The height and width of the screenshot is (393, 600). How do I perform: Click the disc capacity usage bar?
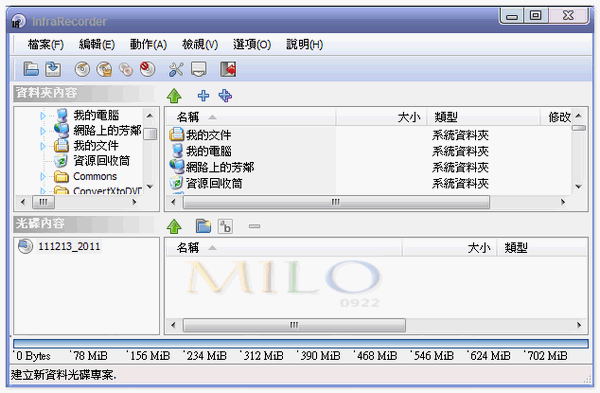click(301, 344)
